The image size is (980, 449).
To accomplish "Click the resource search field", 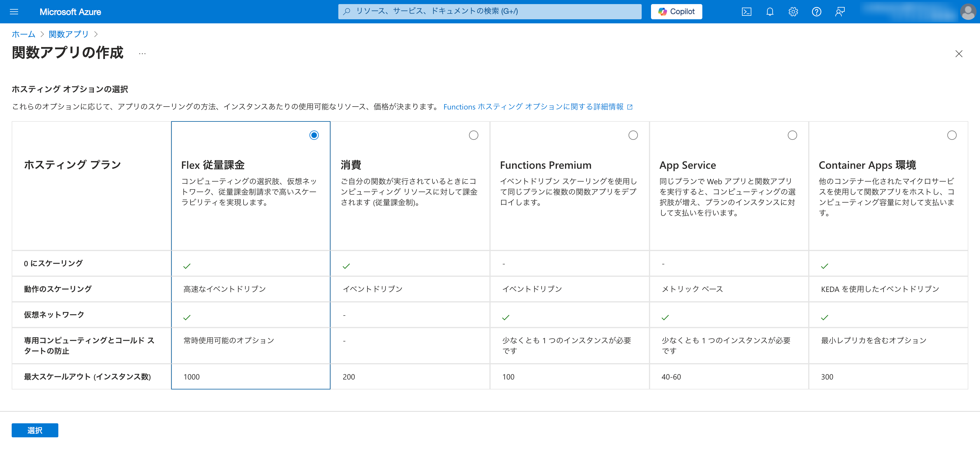I will pyautogui.click(x=490, y=11).
